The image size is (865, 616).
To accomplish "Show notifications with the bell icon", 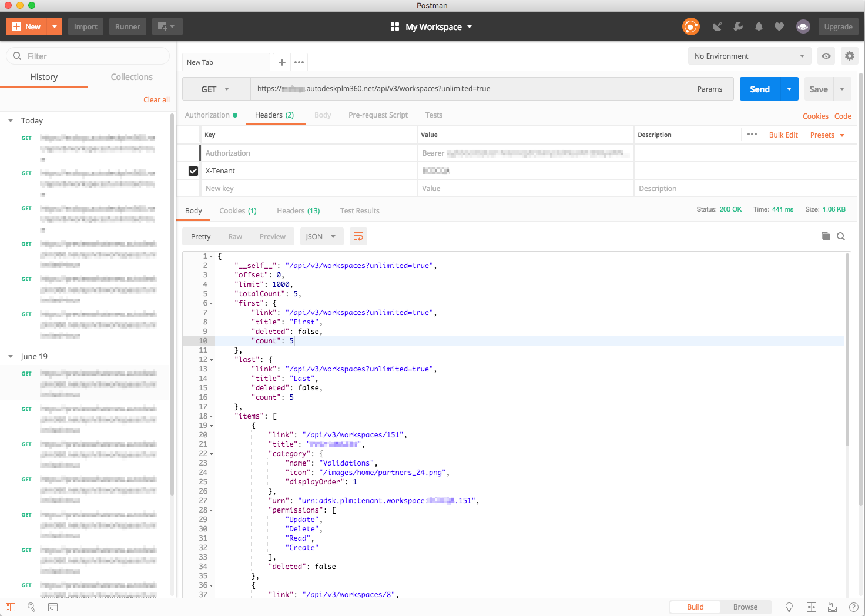I will (x=759, y=26).
